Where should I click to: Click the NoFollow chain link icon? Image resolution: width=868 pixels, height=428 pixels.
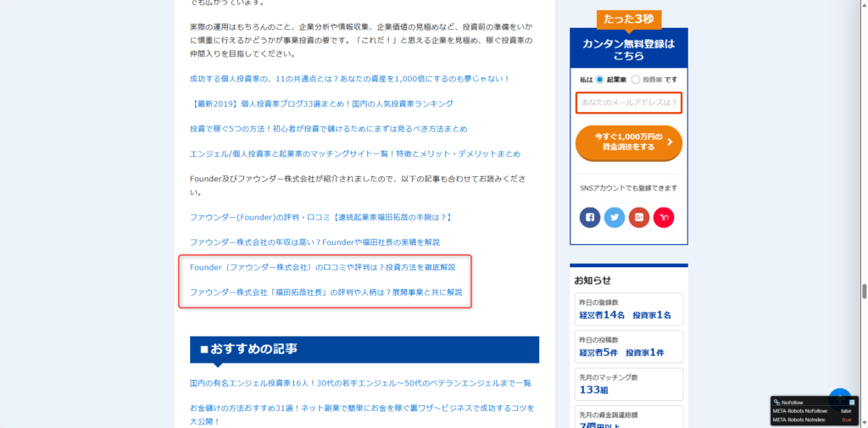(x=776, y=402)
